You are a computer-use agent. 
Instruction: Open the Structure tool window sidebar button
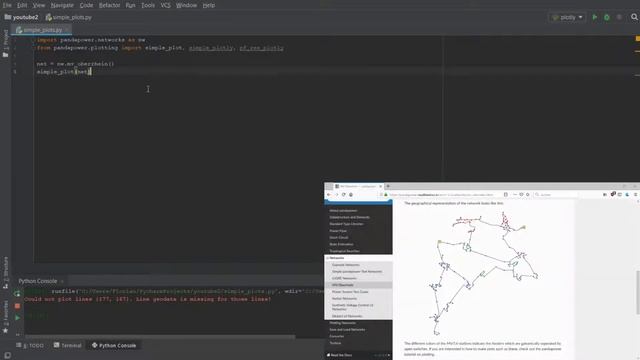click(x=5, y=273)
